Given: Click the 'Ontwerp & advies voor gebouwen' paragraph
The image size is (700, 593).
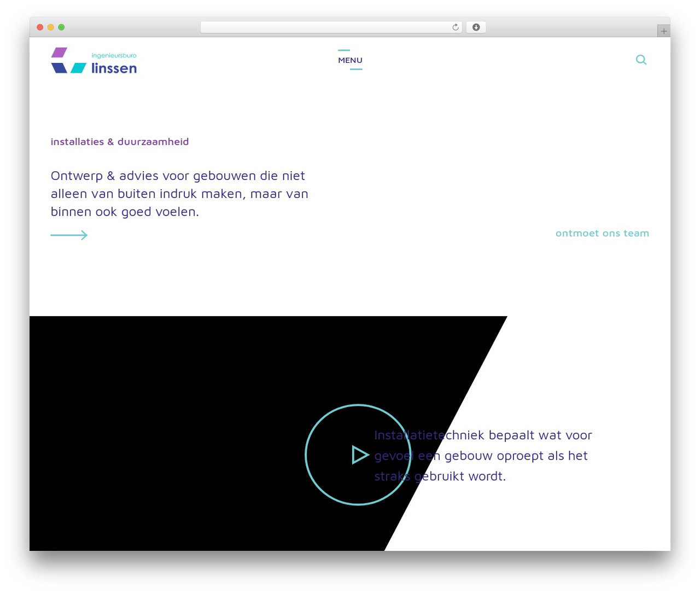Looking at the screenshot, I should [x=179, y=194].
